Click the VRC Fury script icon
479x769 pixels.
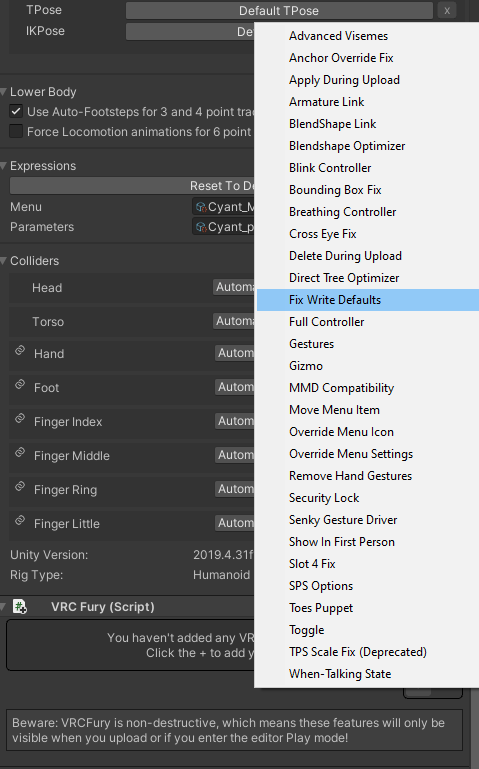pos(20,607)
